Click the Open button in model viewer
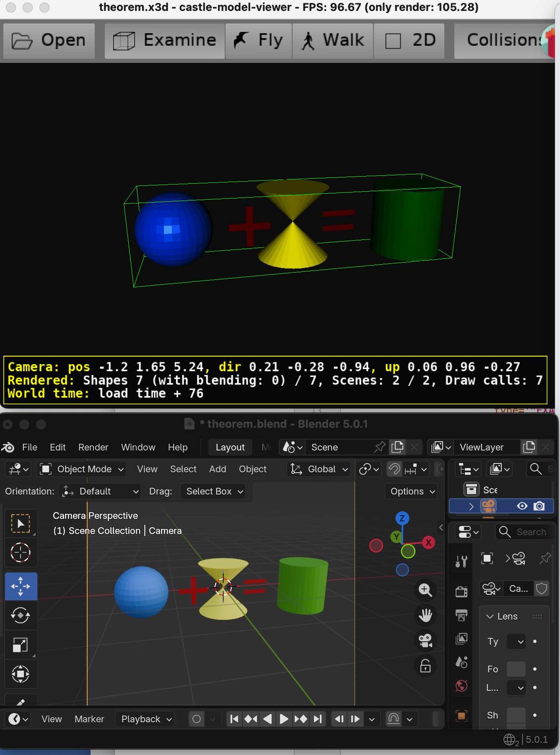 pyautogui.click(x=49, y=41)
